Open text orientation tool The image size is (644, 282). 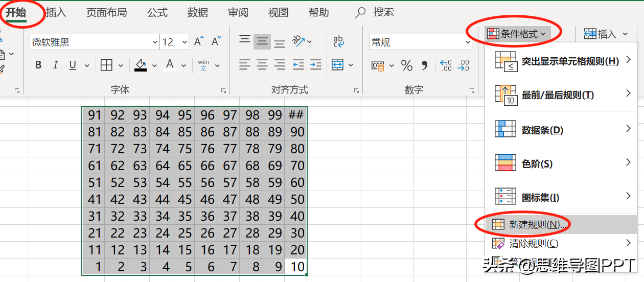(298, 41)
